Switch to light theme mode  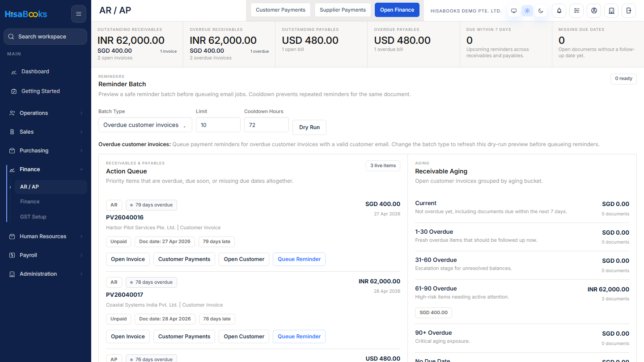coord(527,11)
